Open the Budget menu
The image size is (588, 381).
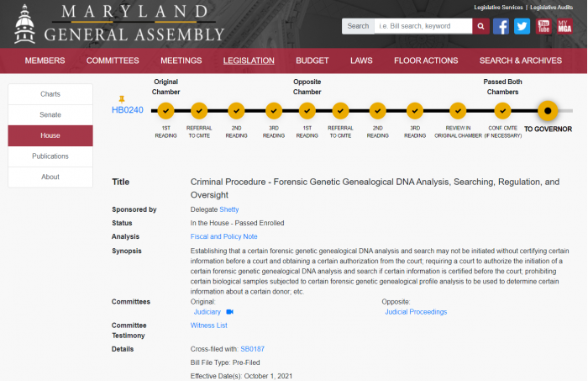tap(312, 61)
